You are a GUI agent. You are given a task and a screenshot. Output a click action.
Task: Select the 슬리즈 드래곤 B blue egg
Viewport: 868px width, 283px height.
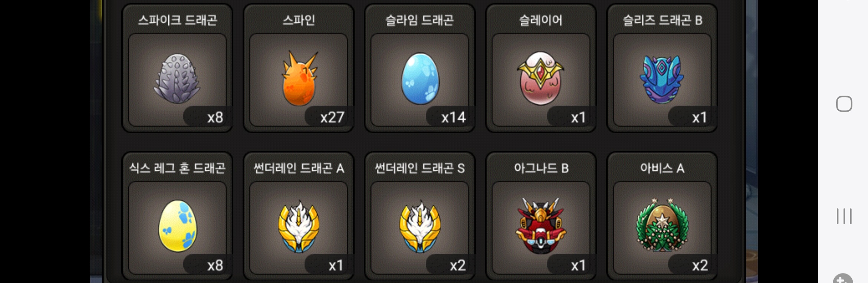tap(662, 79)
